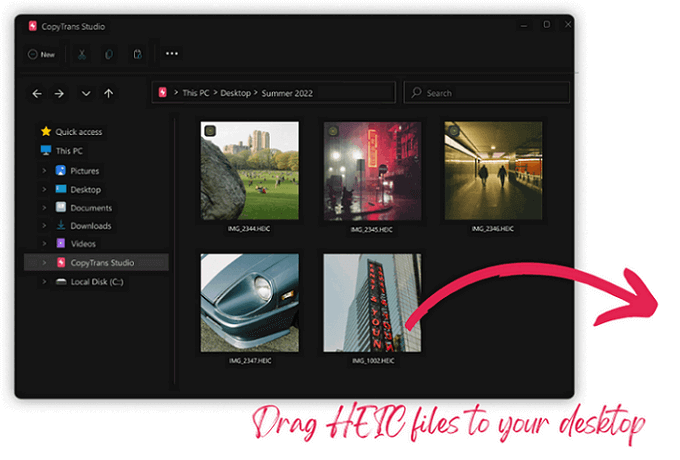Viewport: 680px width, 460px height.
Task: Select the IMG_2345.HEIC neon street thumbnail
Action: 372,171
